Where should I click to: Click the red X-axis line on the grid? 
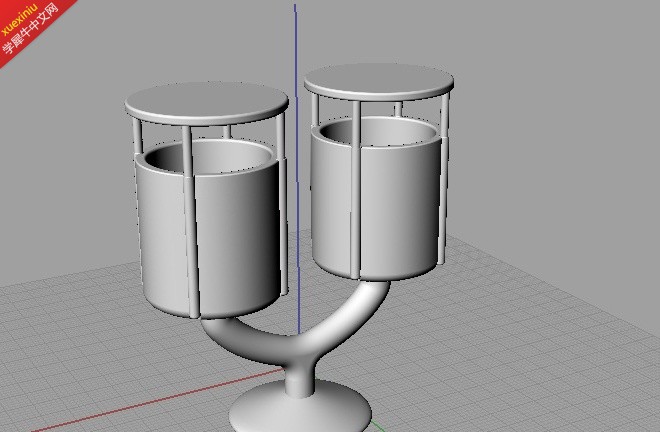coord(160,400)
